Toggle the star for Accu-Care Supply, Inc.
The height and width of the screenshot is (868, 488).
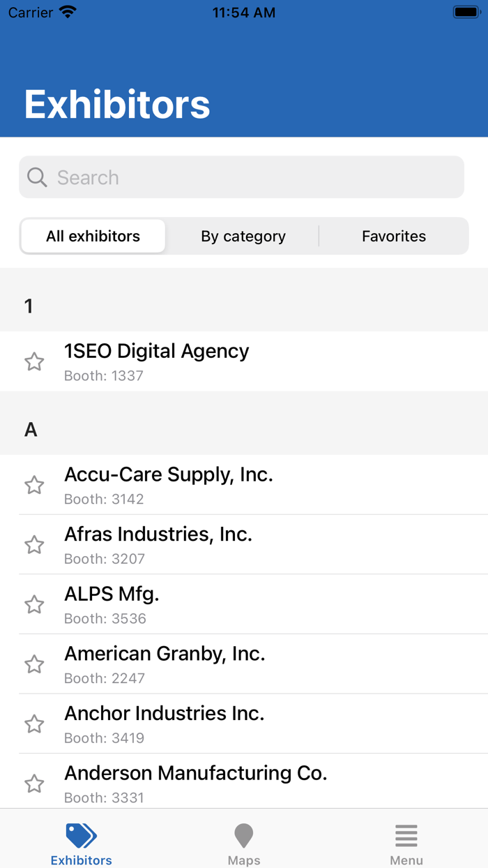[34, 485]
